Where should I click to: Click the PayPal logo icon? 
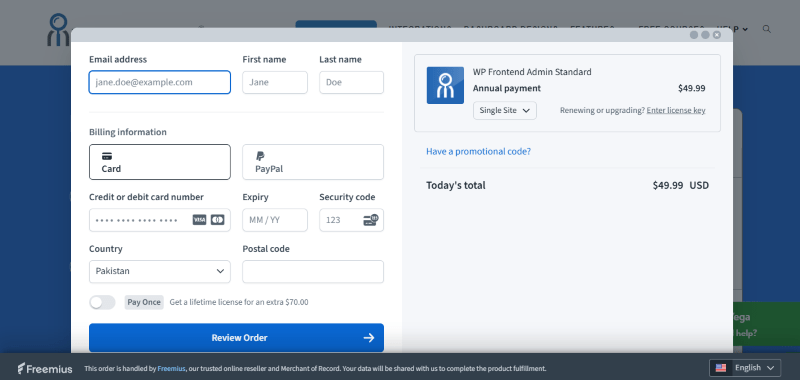(x=260, y=156)
